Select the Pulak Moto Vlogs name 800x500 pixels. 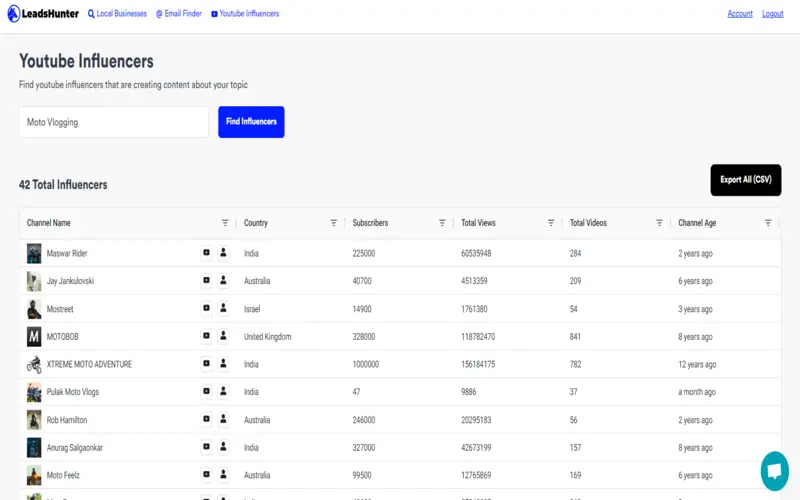(x=72, y=392)
